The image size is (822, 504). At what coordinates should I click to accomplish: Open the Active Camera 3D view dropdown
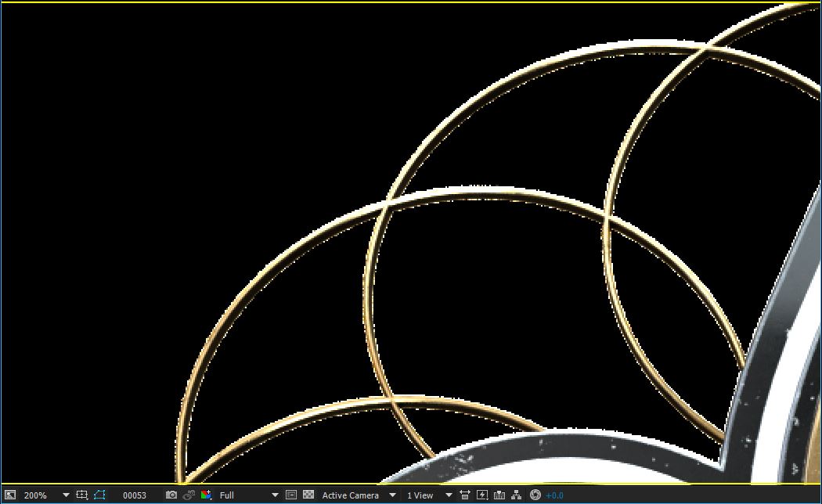coord(359,495)
